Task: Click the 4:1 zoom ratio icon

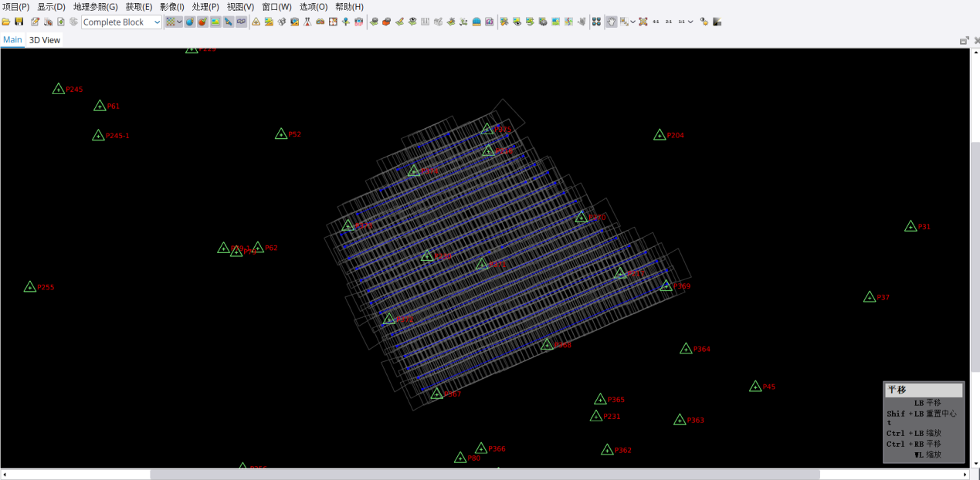Action: [656, 22]
